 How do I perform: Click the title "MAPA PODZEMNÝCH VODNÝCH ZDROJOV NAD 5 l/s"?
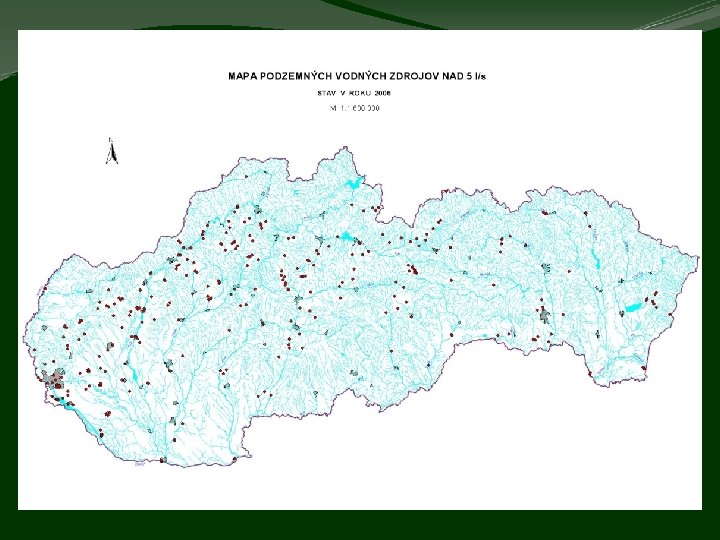[x=357, y=76]
